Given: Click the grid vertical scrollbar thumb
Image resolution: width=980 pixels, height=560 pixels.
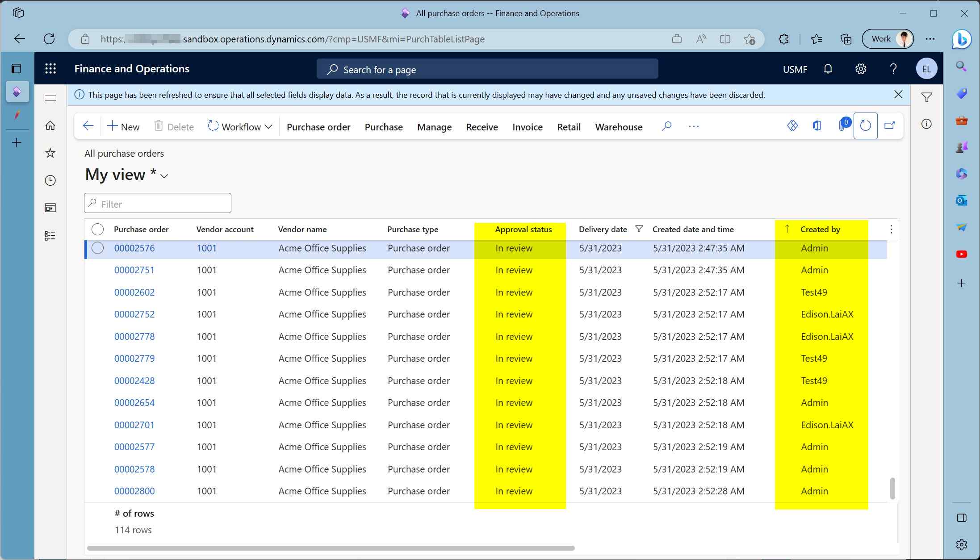Looking at the screenshot, I should [892, 489].
